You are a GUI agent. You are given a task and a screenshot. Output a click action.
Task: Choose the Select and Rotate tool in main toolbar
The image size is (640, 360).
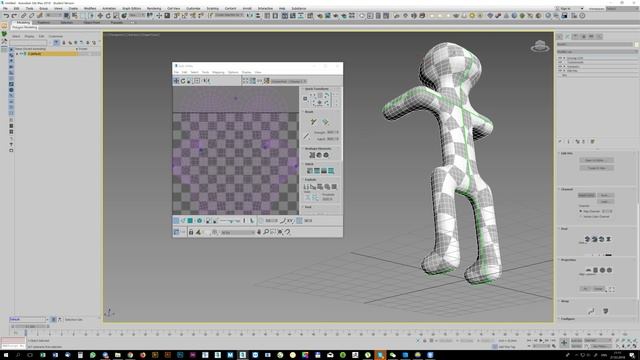click(108, 16)
